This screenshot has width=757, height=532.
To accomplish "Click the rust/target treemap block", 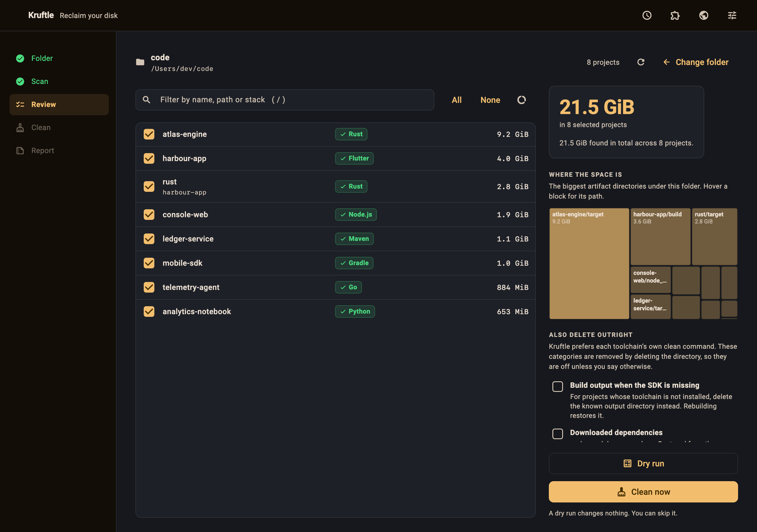I will (x=714, y=237).
